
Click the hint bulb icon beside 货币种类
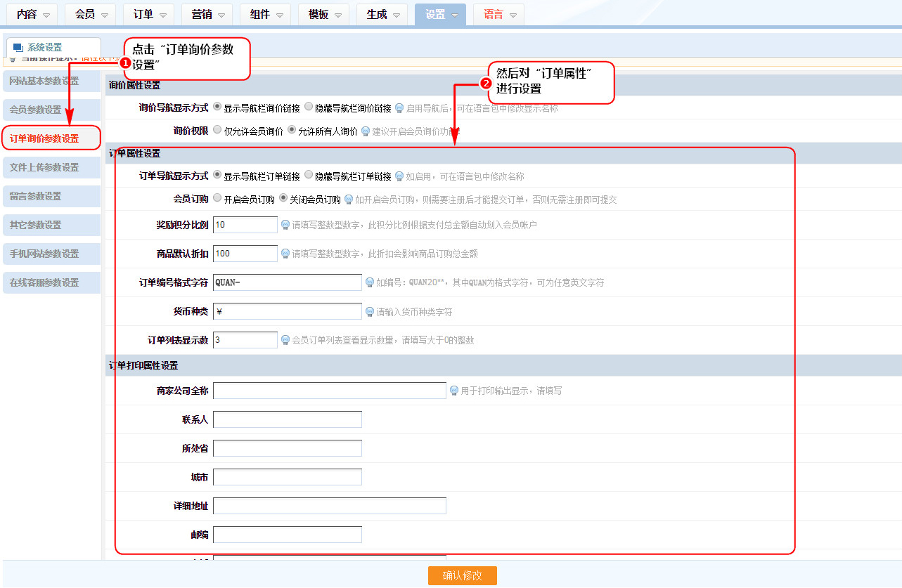tap(370, 311)
